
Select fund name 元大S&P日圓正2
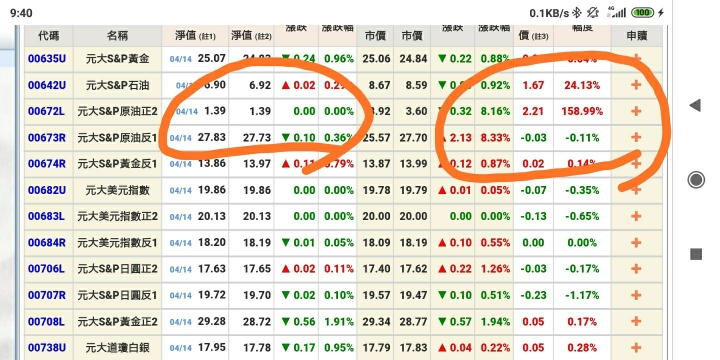click(118, 269)
